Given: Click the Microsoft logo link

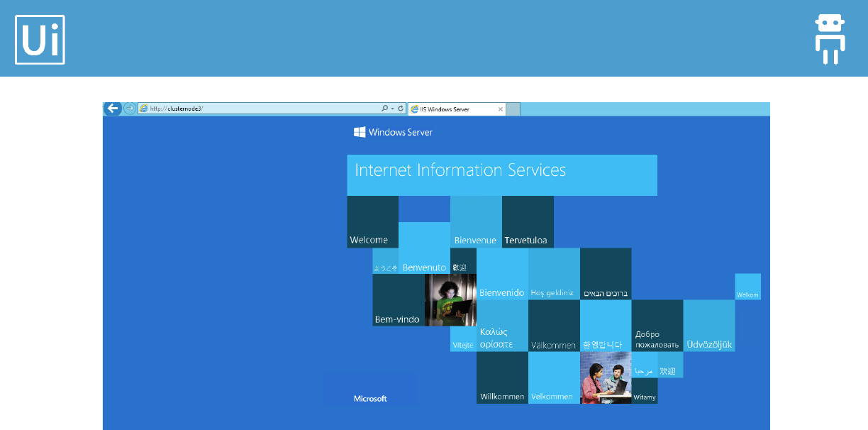Looking at the screenshot, I should point(371,398).
